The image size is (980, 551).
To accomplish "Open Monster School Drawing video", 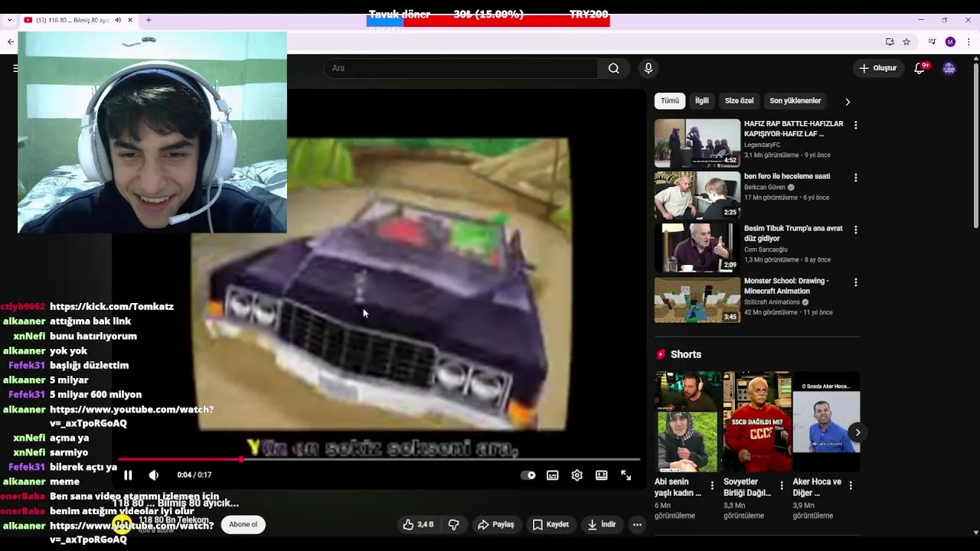I will click(697, 300).
